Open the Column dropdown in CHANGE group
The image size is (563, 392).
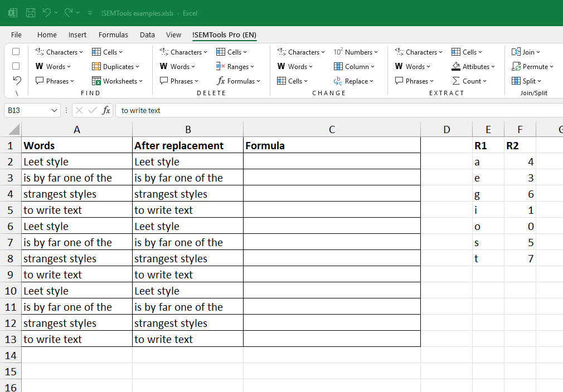(355, 66)
